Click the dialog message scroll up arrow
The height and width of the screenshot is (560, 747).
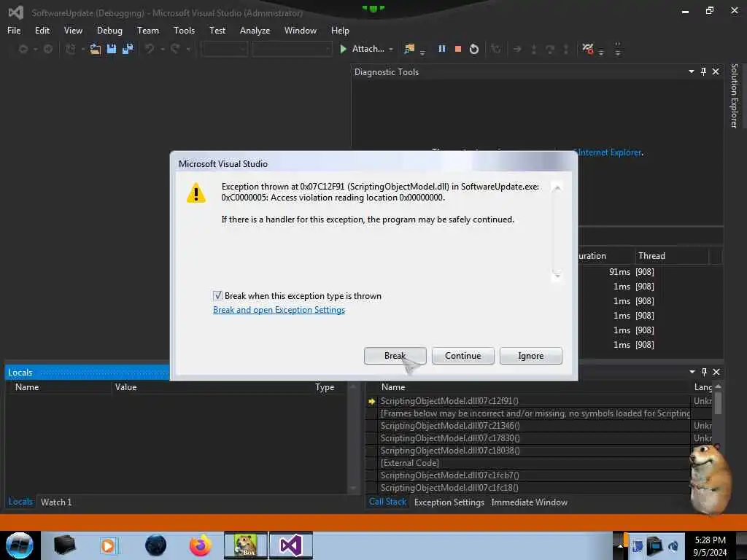pyautogui.click(x=557, y=187)
